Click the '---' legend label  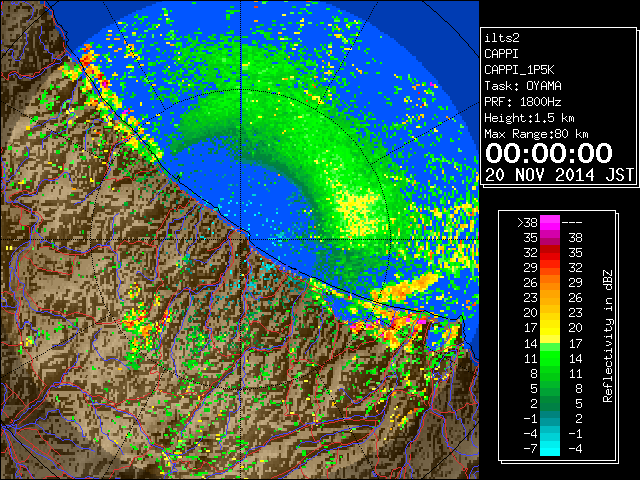point(572,223)
